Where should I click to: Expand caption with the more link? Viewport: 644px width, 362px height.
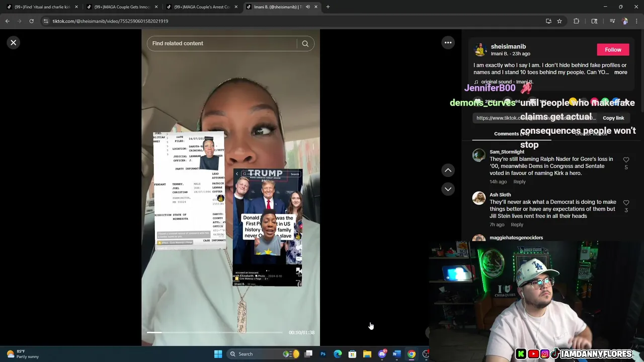click(620, 72)
